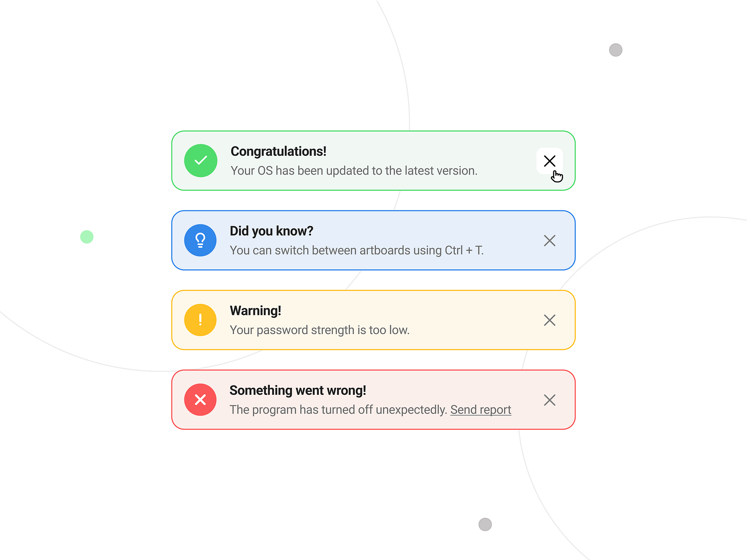Click the Warning heading text

pos(255,310)
